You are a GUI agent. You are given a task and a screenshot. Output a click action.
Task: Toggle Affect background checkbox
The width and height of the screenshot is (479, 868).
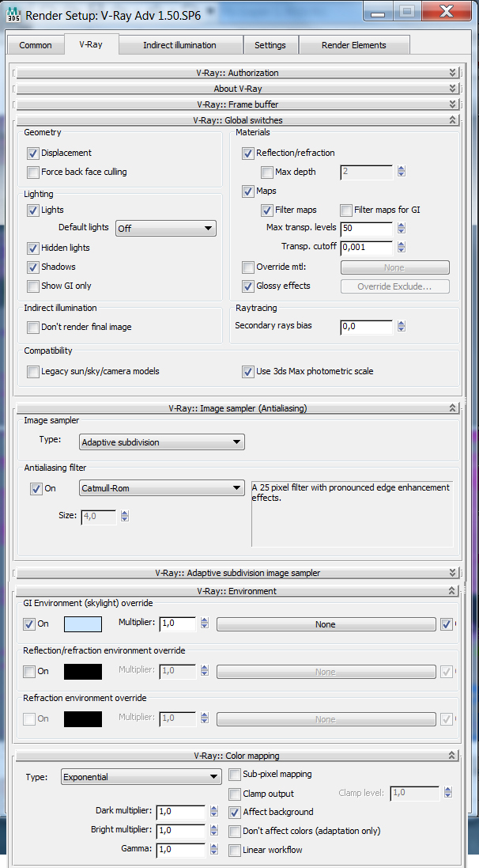coord(235,813)
